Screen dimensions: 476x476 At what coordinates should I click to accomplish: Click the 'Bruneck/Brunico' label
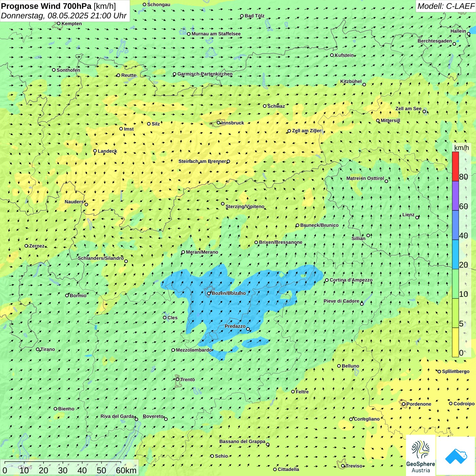coord(319,225)
